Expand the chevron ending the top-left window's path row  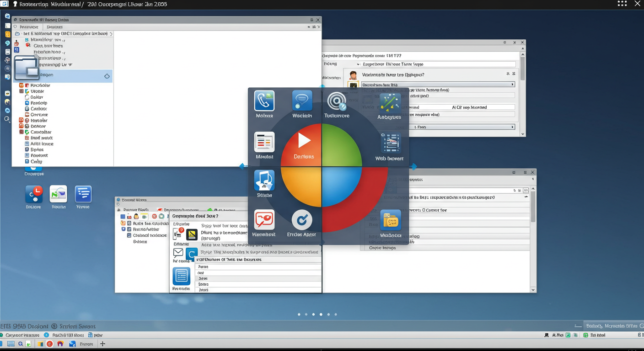click(111, 34)
